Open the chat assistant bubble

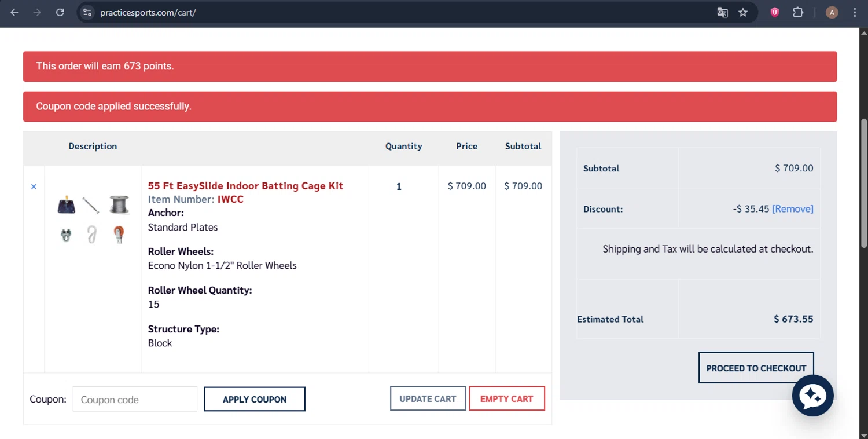point(812,396)
